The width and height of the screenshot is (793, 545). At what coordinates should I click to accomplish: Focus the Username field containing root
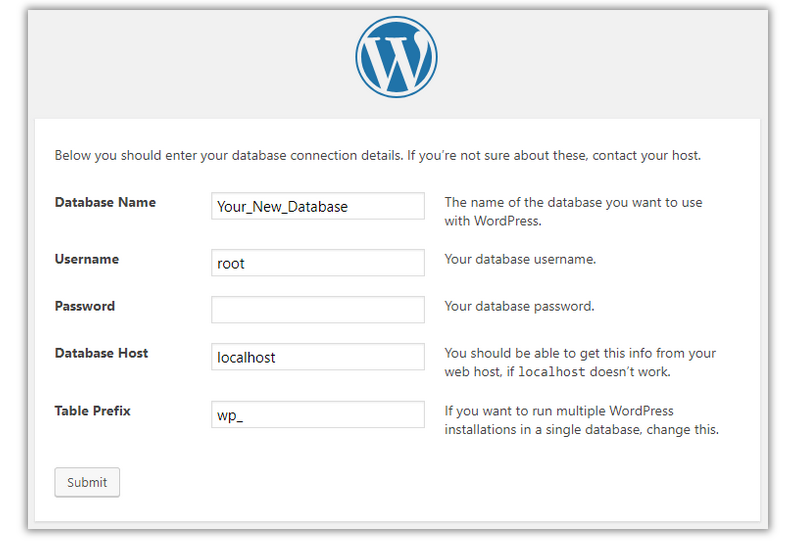click(x=318, y=262)
